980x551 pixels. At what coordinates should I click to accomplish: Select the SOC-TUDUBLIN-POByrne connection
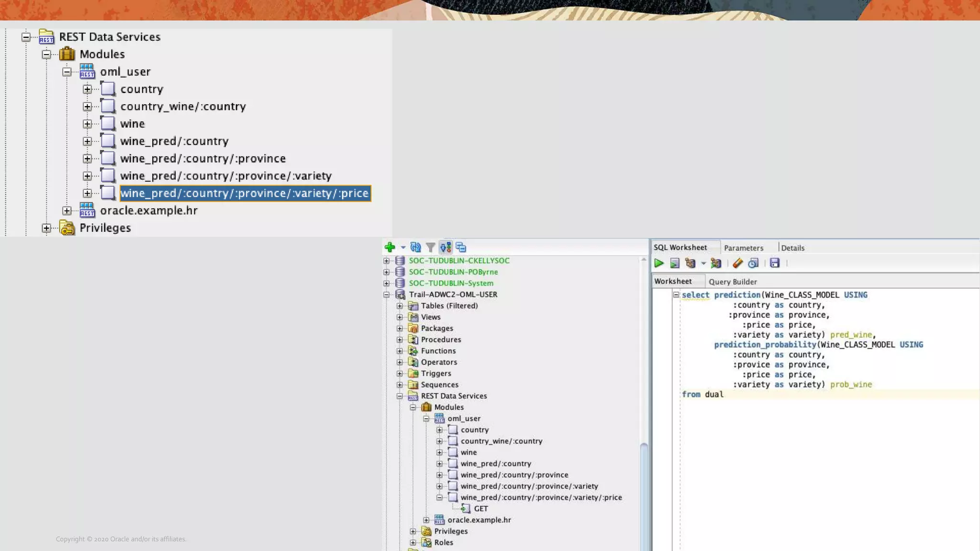453,272
